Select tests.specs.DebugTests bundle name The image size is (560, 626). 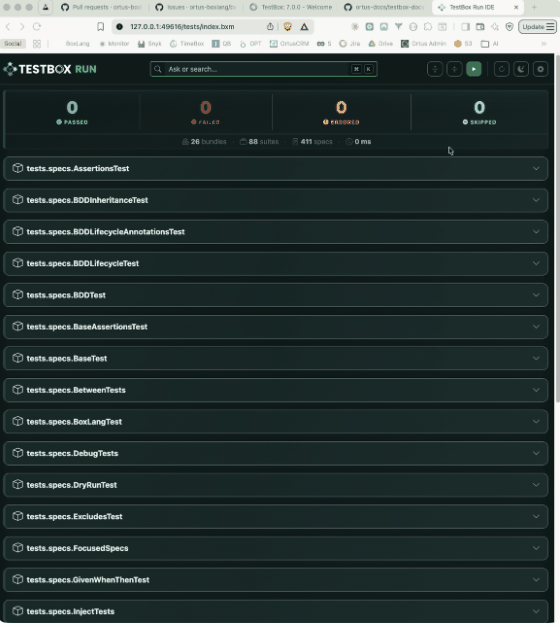click(x=72, y=453)
